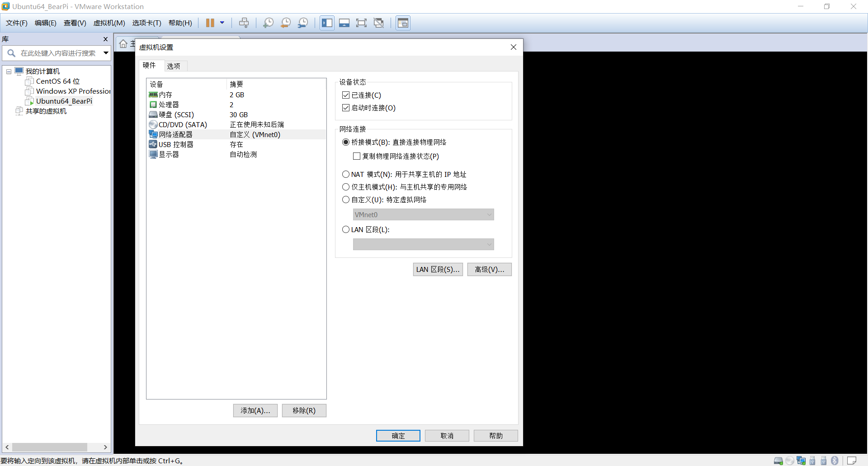Toggle the thumbnail bar view
The height and width of the screenshot is (466, 868).
point(344,23)
